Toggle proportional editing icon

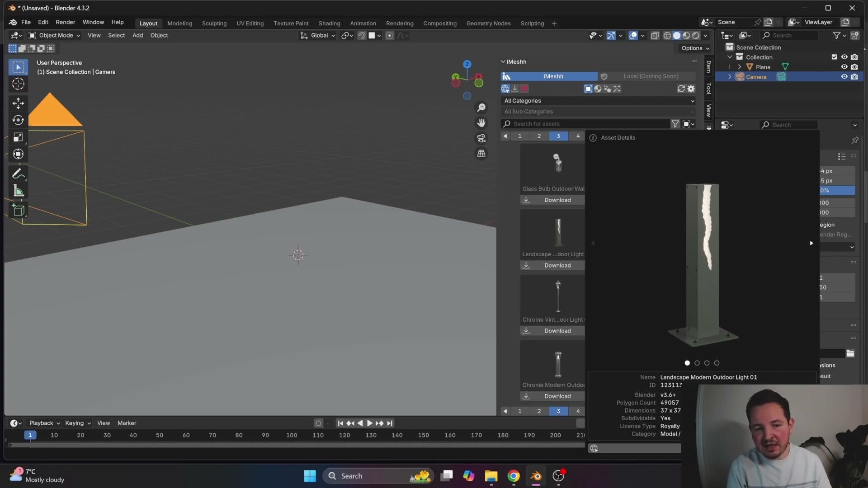click(x=389, y=36)
